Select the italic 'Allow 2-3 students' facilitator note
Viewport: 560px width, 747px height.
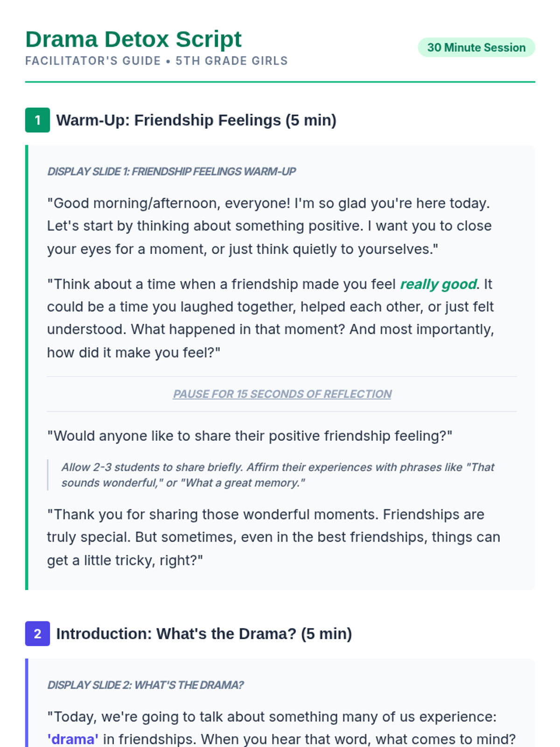coord(278,475)
